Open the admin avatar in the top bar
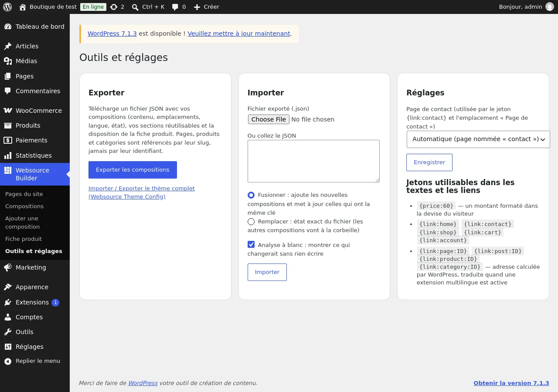 [x=550, y=7]
